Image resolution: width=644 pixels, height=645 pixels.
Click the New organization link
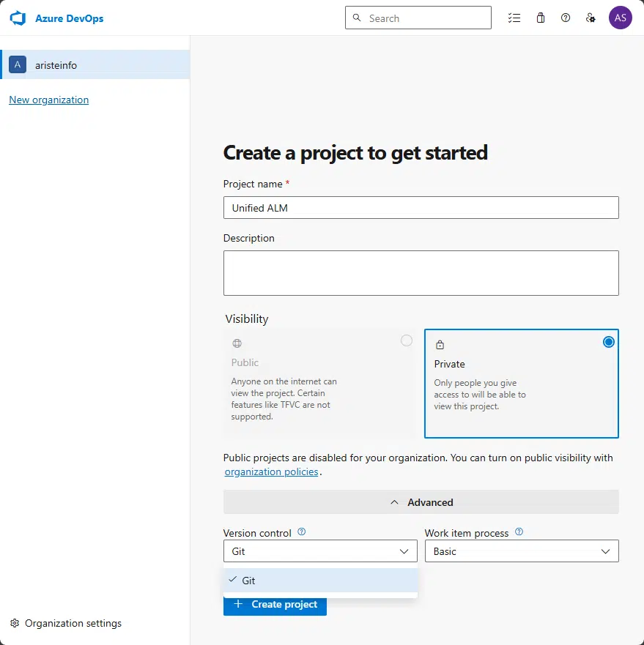(x=48, y=100)
